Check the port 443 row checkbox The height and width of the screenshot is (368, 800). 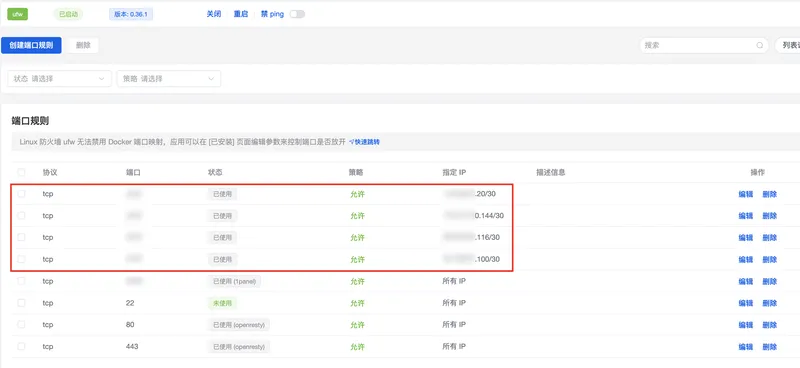pyautogui.click(x=21, y=346)
